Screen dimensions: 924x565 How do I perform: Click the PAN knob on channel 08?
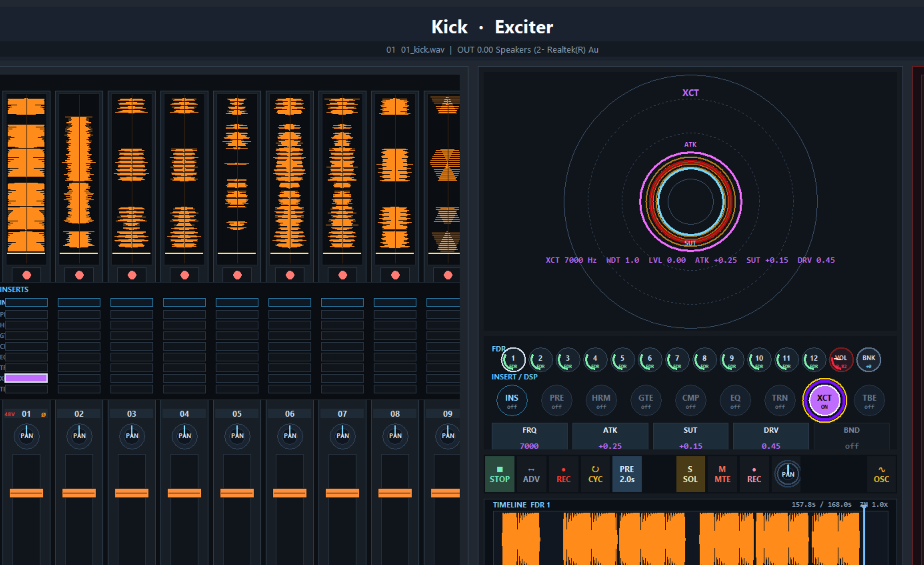coord(395,436)
